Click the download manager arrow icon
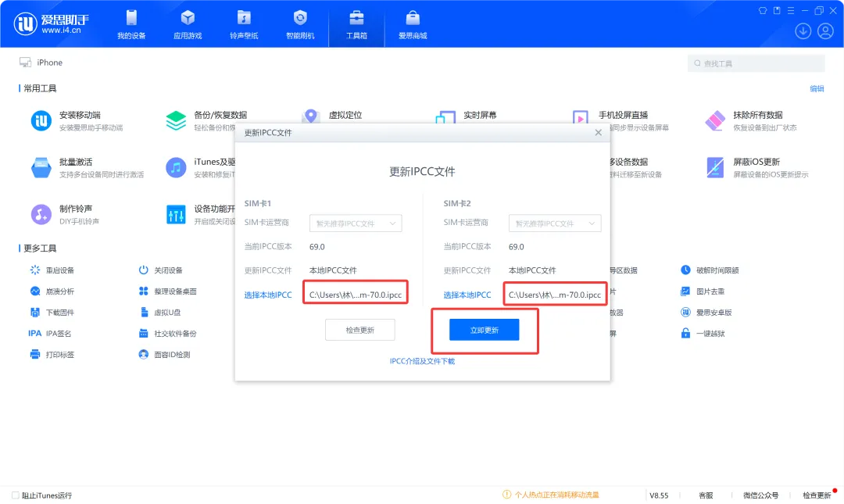This screenshot has height=504, width=844. 803,30
